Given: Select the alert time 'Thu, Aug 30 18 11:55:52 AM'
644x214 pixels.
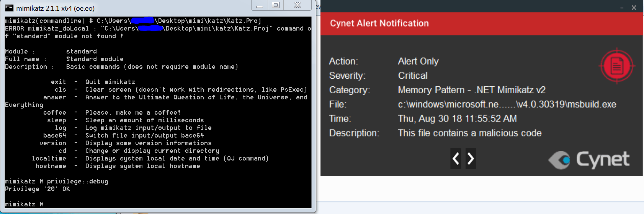Looking at the screenshot, I should (457, 118).
